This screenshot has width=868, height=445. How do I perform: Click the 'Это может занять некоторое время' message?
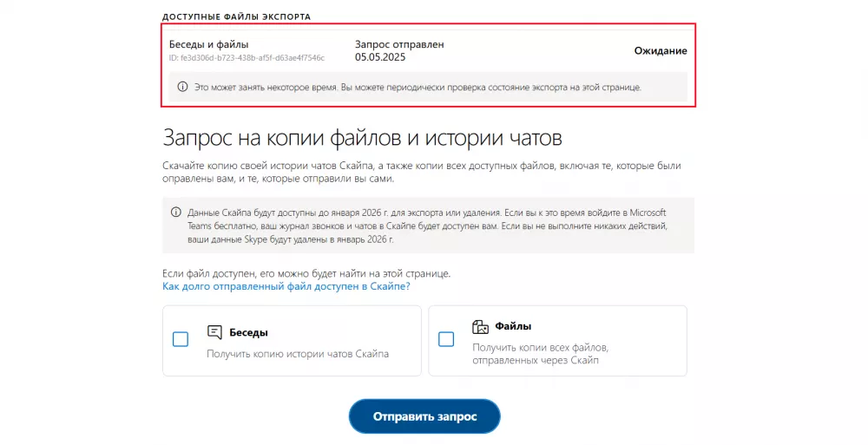point(417,87)
